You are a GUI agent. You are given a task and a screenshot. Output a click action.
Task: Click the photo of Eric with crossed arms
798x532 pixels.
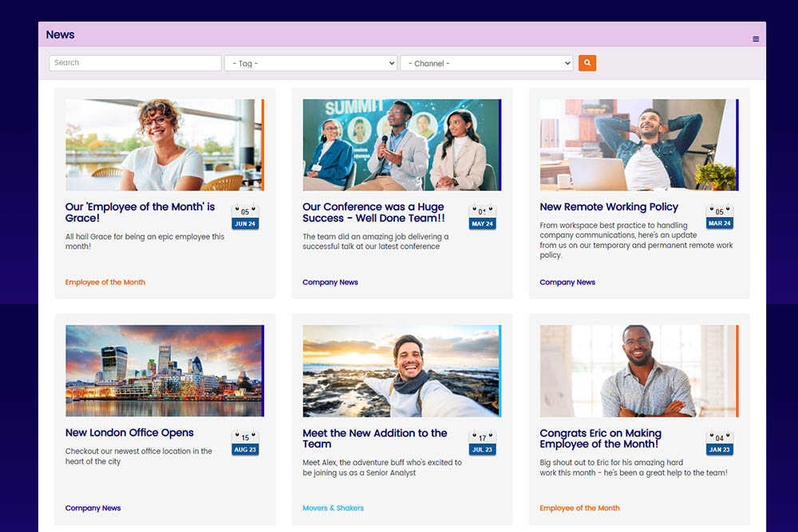pyautogui.click(x=639, y=371)
